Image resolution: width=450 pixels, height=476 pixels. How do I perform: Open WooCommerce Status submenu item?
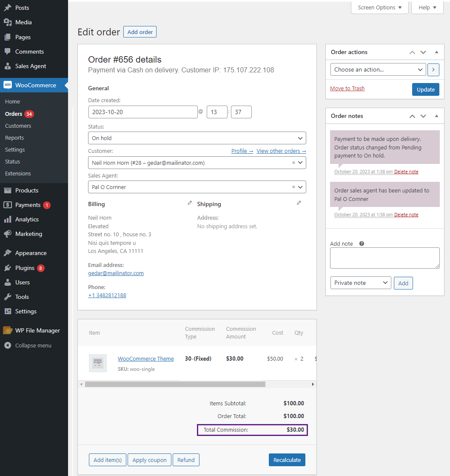tap(12, 161)
